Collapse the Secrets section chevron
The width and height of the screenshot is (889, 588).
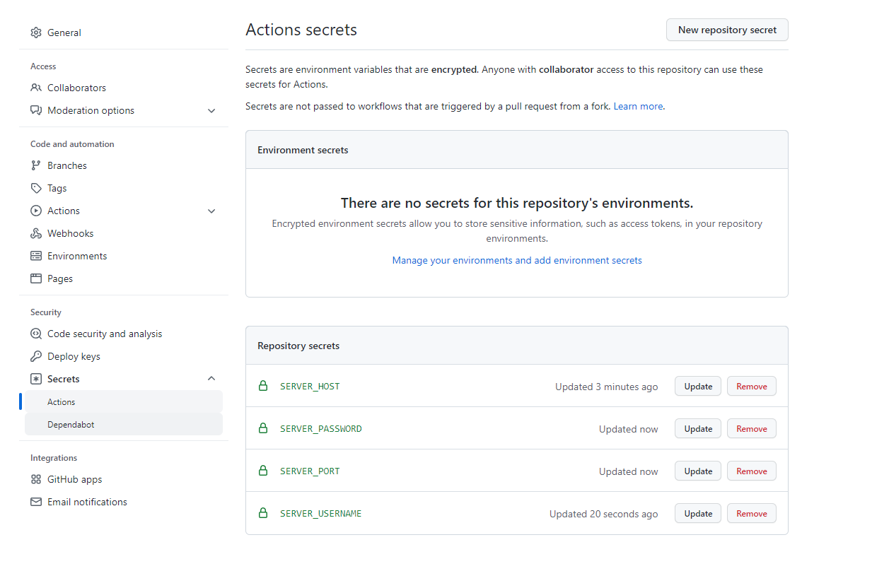(211, 379)
